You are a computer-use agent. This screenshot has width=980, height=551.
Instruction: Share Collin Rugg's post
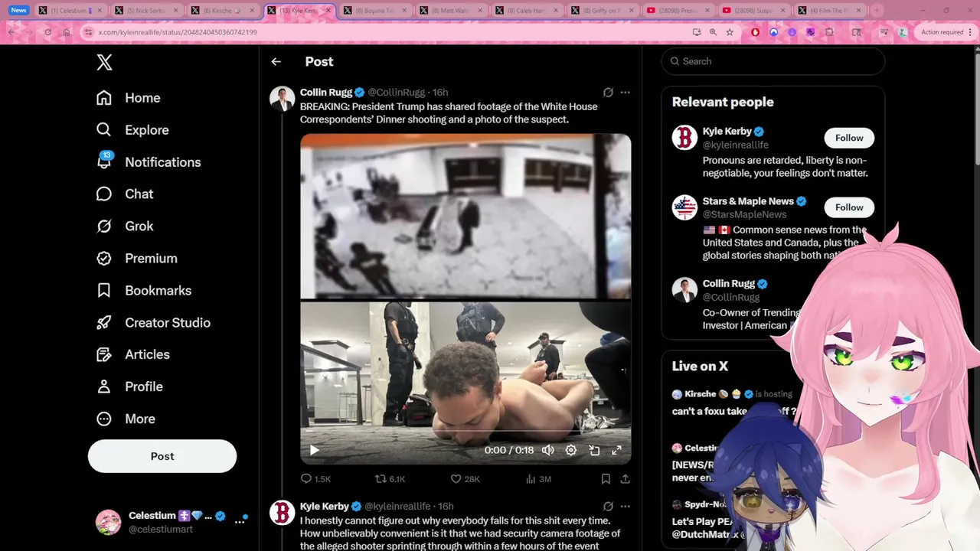click(626, 479)
